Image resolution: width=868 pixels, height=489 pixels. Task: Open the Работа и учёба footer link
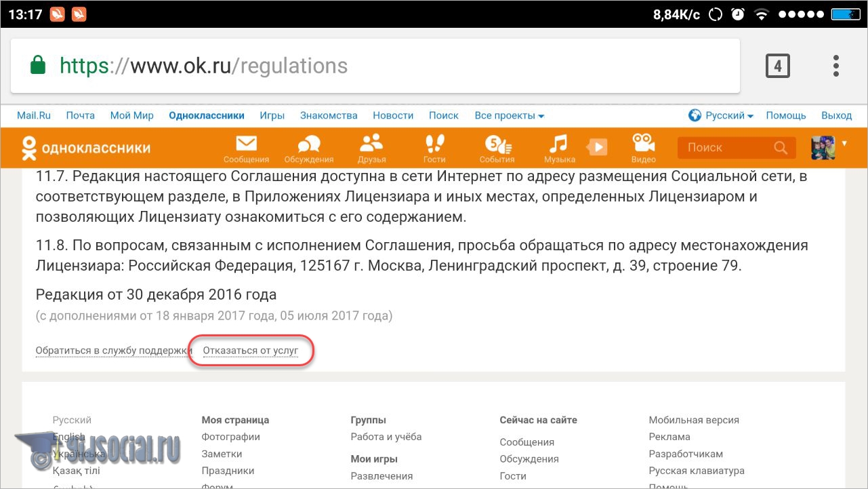(x=386, y=437)
